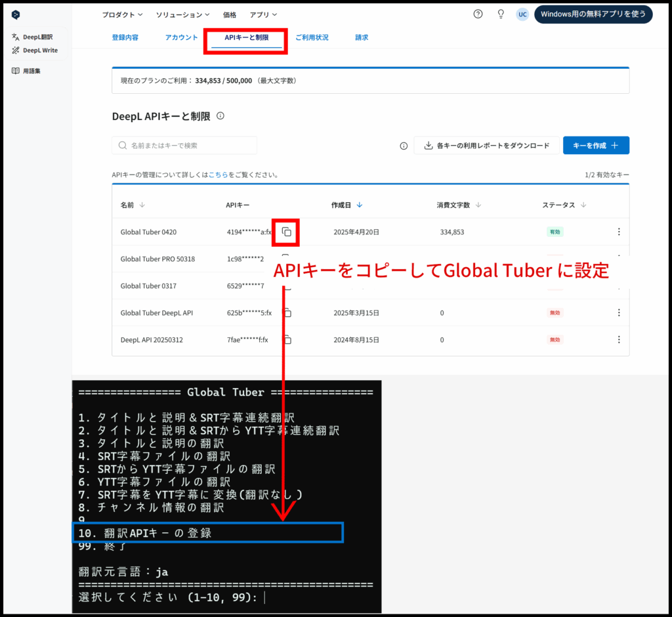Open three-dot menu for Global Tuber DeepL API

point(619,313)
